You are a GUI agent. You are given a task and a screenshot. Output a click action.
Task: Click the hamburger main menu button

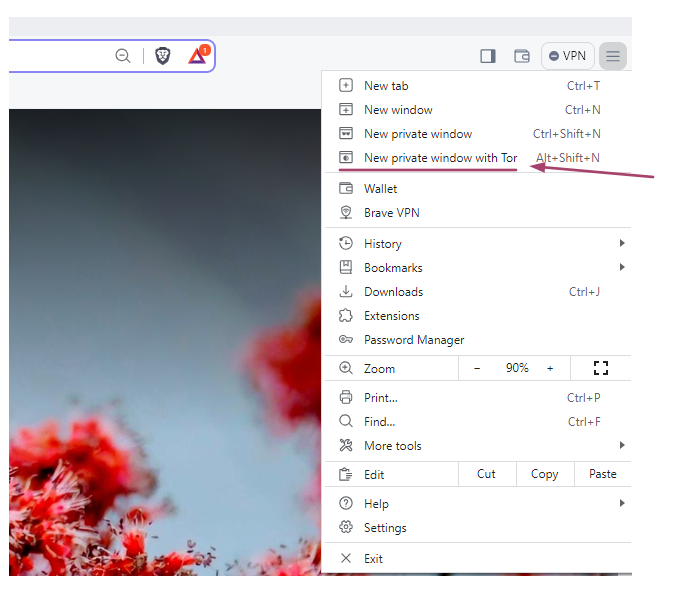pyautogui.click(x=613, y=56)
